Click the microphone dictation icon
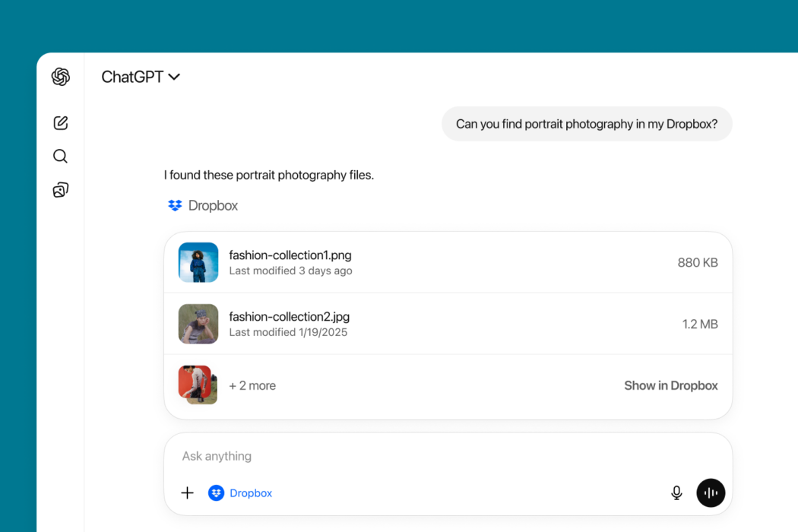The width and height of the screenshot is (798, 532). coord(676,493)
